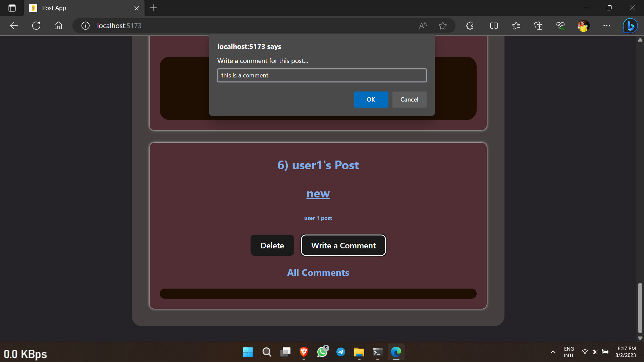Refresh the page with reload icon

(36, 26)
